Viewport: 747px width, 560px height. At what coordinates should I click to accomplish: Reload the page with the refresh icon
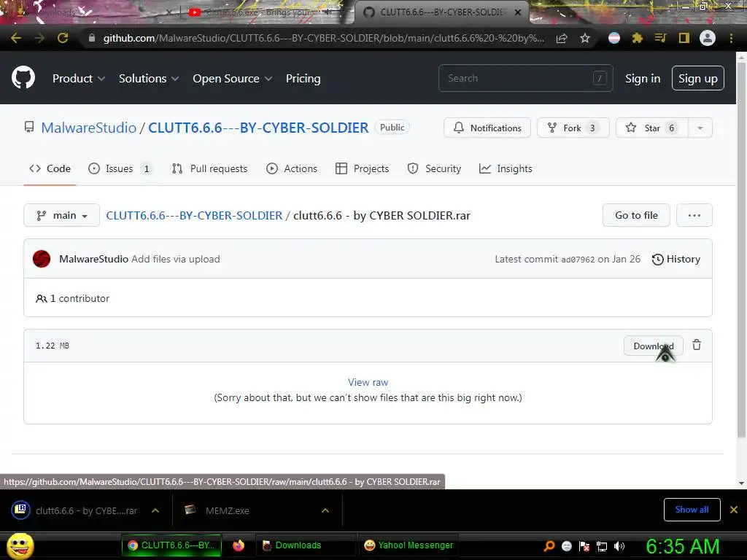point(63,38)
